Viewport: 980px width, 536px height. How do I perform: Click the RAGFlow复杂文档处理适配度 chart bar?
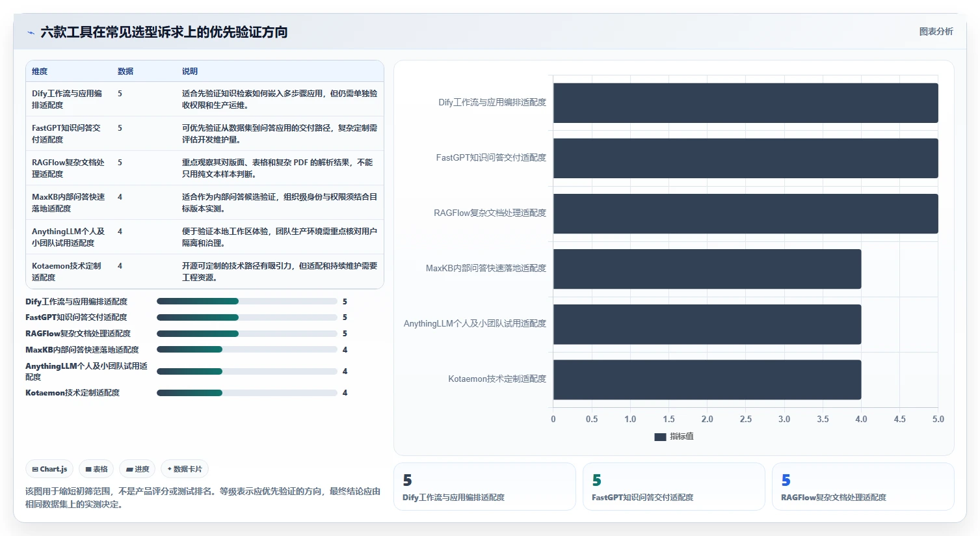click(x=745, y=213)
